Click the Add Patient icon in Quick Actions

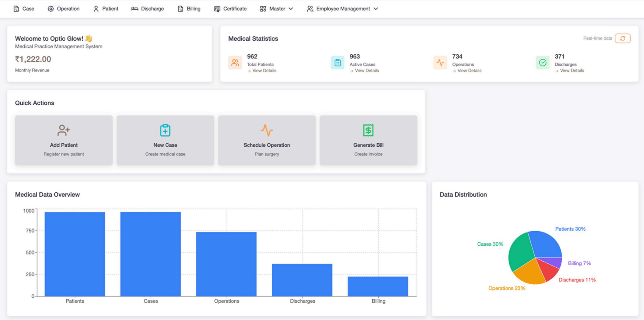tap(64, 130)
